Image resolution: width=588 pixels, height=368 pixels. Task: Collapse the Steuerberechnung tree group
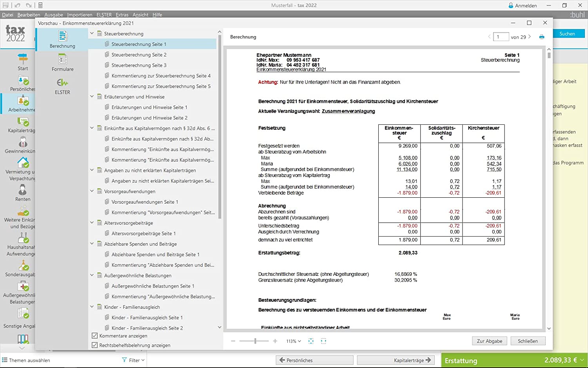92,33
